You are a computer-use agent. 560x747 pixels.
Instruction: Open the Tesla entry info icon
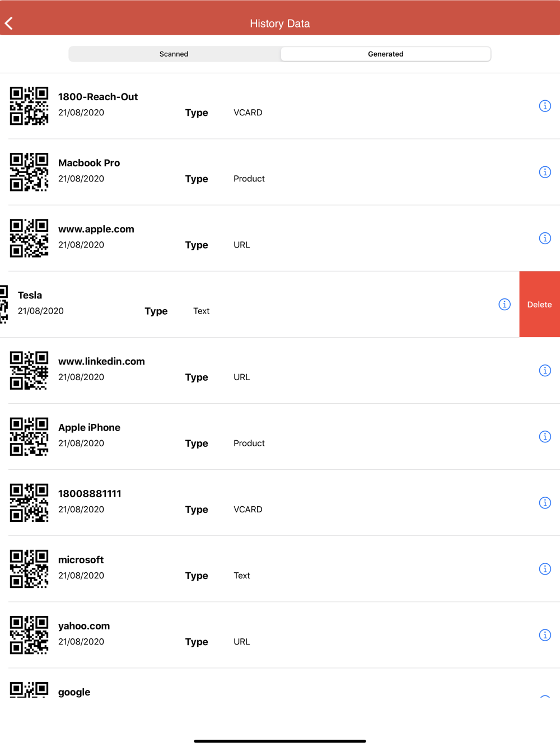[x=505, y=304]
